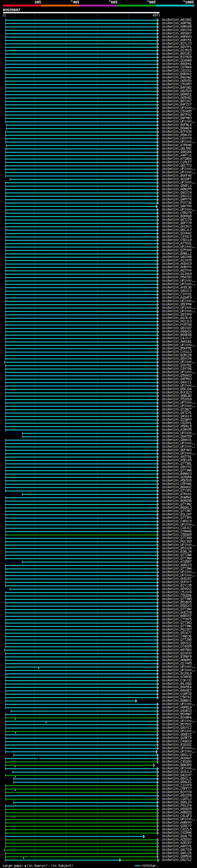Open hit UniRef100_Q6ATD9
197x868 pixels.
[177, 437]
